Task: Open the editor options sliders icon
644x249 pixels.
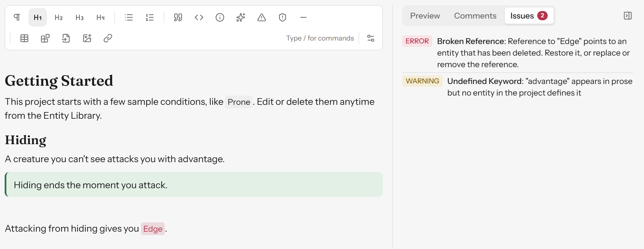Action: tap(371, 38)
